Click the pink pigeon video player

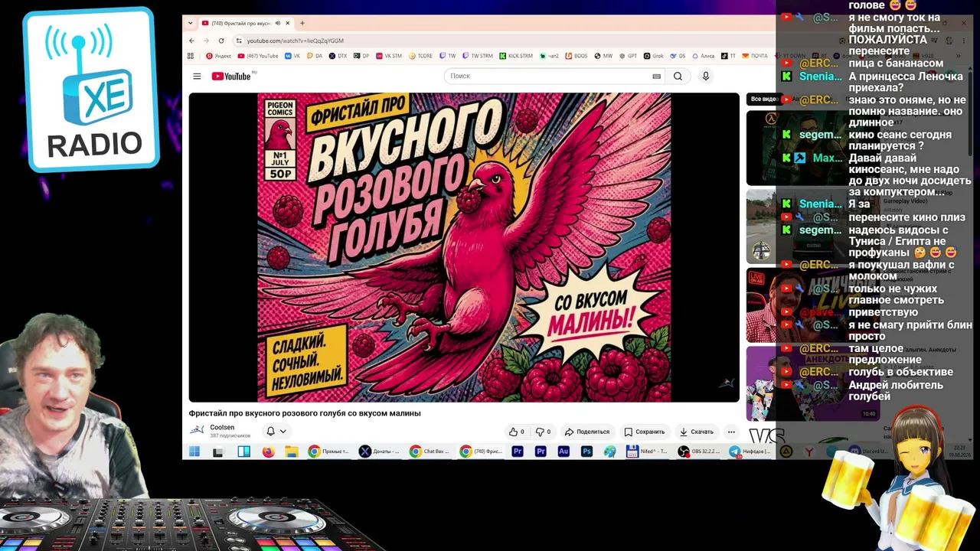[464, 247]
